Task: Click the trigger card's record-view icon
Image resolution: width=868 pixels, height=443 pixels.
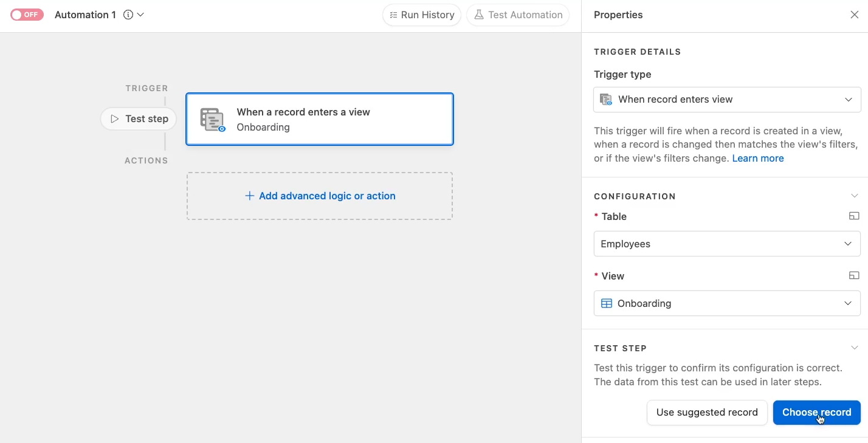Action: pos(213,120)
